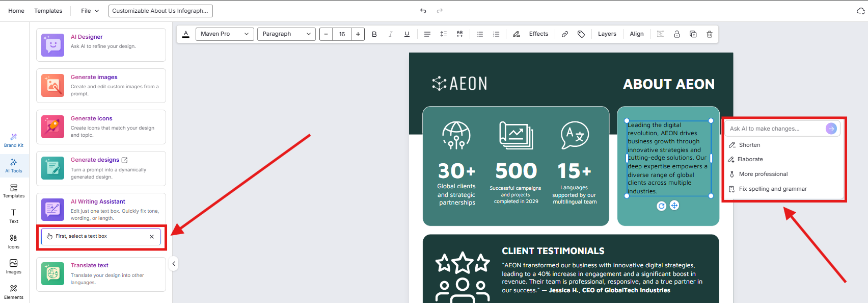
Task: Click the link icon in toolbar
Action: tap(564, 34)
